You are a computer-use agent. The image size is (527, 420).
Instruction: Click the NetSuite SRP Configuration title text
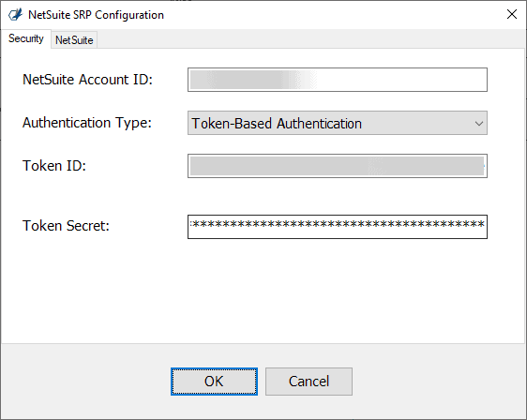(x=97, y=15)
